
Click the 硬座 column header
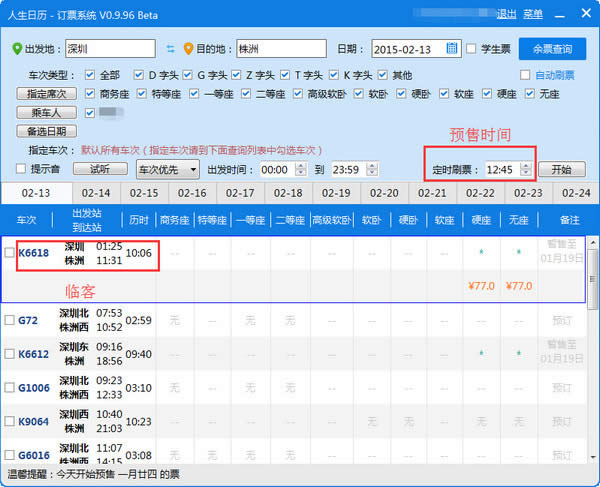481,220
